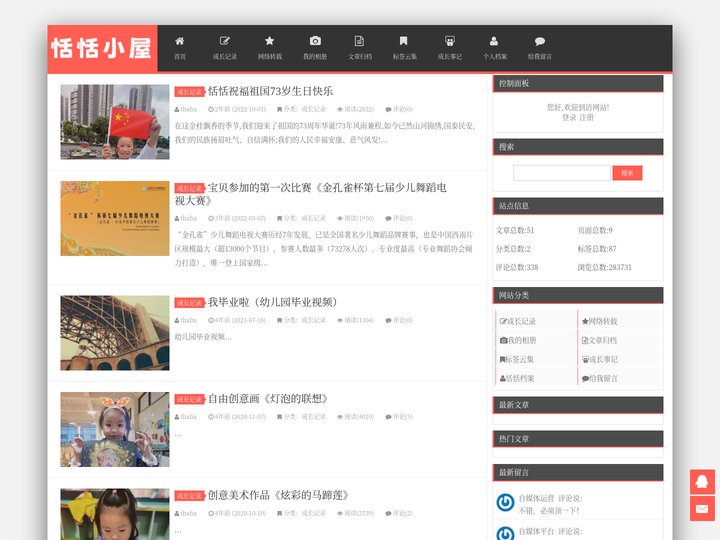Click the 自媒体运营 commenter avatar icon

tap(505, 502)
